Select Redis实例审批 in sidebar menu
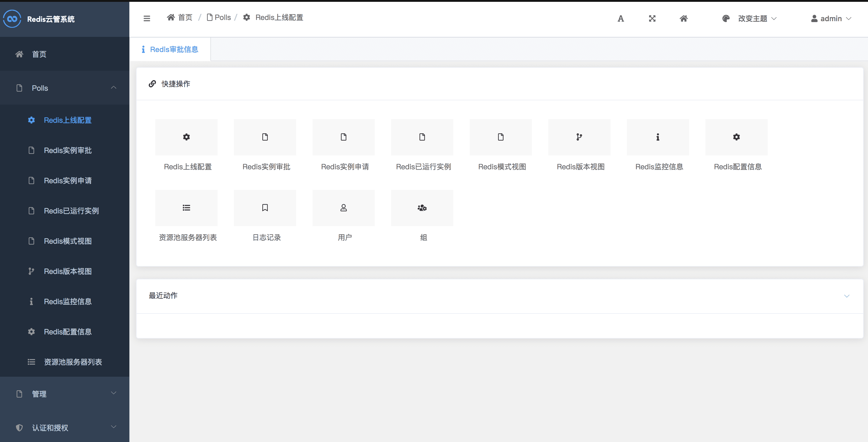The width and height of the screenshot is (868, 442). point(68,150)
